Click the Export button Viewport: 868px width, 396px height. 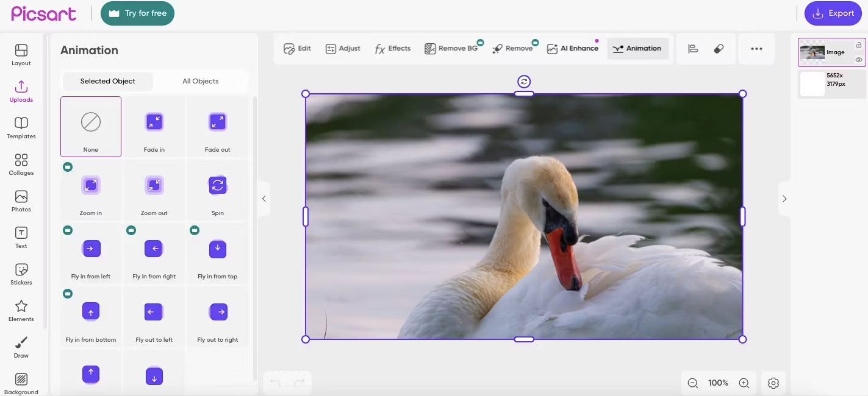[833, 13]
